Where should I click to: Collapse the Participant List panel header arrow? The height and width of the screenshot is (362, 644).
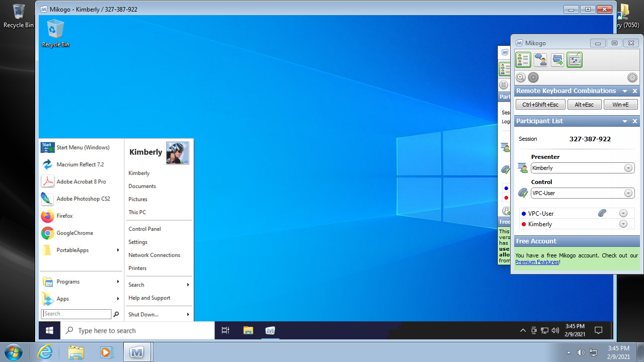625,121
